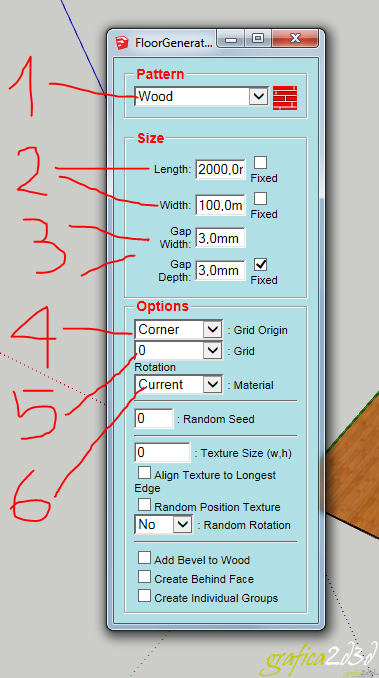Enable Create Individual Groups checkbox

coord(144,595)
